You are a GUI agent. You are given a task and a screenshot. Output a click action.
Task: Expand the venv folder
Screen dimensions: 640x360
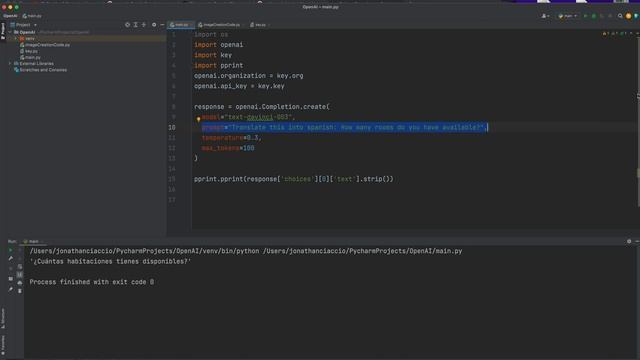click(x=16, y=38)
